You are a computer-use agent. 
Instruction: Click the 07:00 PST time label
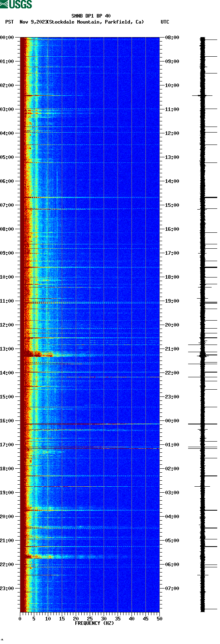tap(7, 205)
